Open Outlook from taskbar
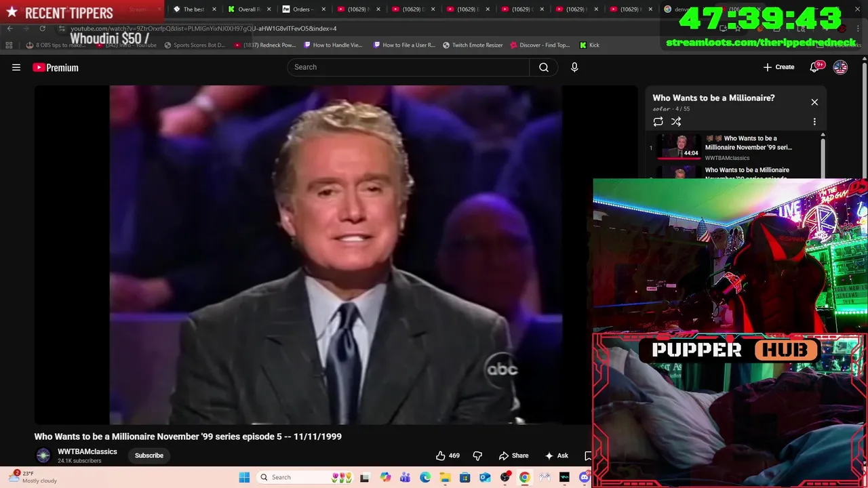Image resolution: width=868 pixels, height=488 pixels. click(485, 478)
